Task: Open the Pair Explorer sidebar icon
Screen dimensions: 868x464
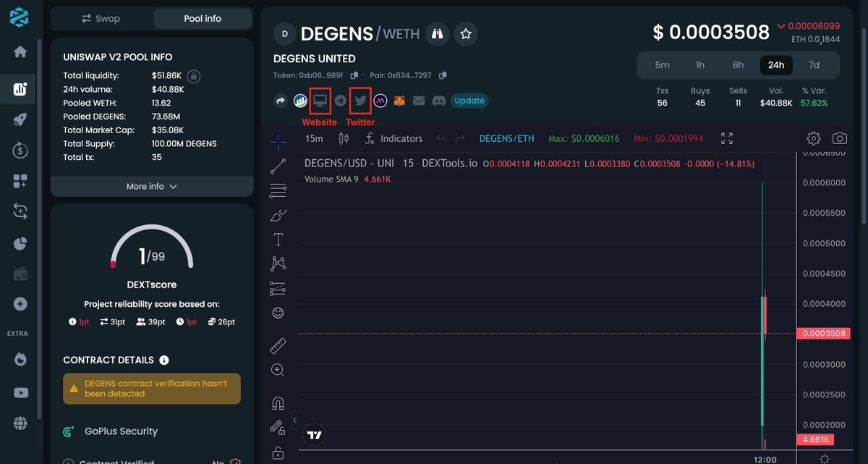Action: pyautogui.click(x=20, y=90)
